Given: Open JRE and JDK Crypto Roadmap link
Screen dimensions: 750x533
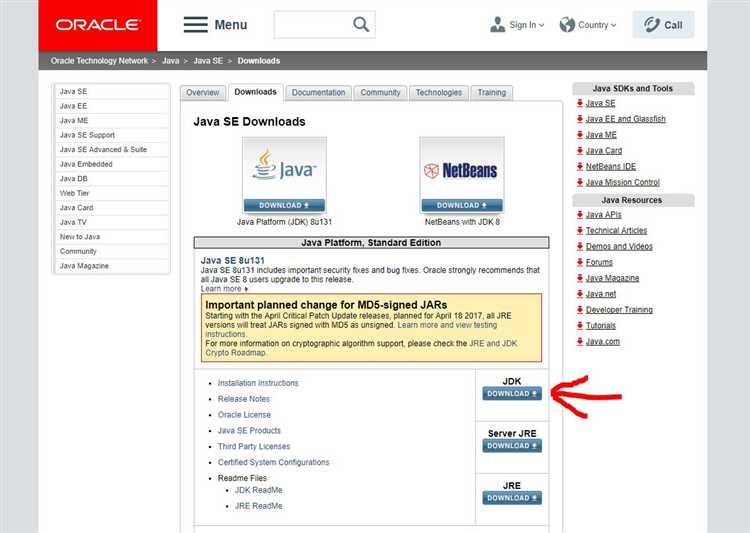Looking at the screenshot, I should tap(361, 348).
